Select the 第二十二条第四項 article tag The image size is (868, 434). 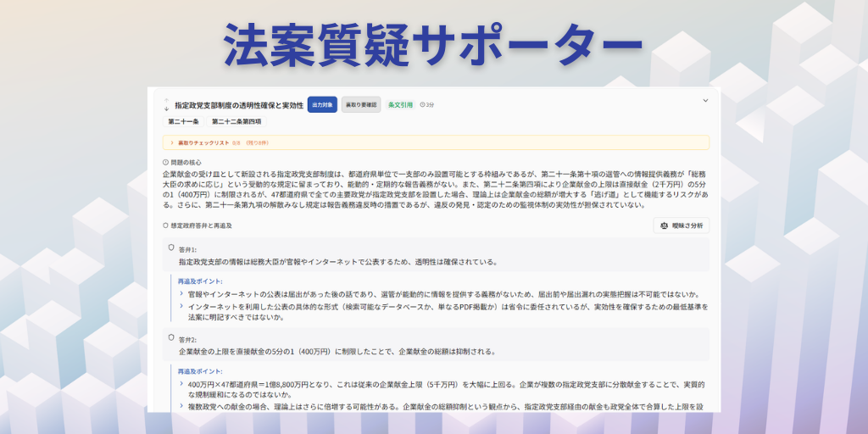pos(236,122)
